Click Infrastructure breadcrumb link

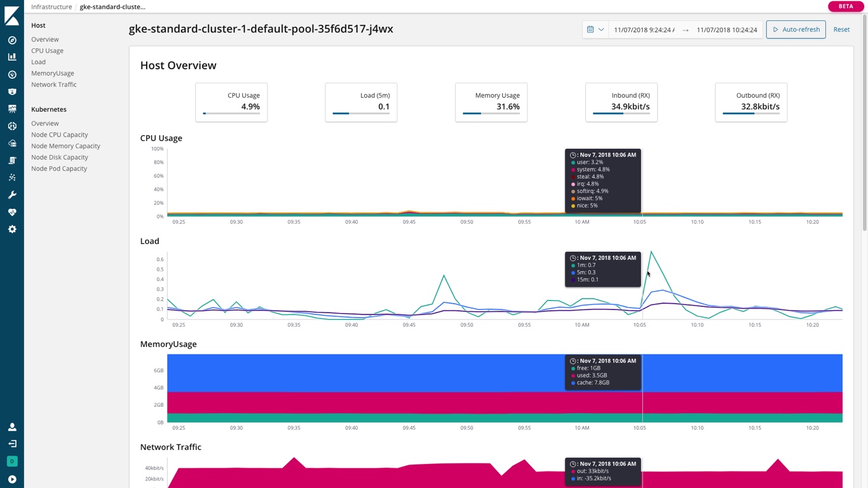coord(51,7)
